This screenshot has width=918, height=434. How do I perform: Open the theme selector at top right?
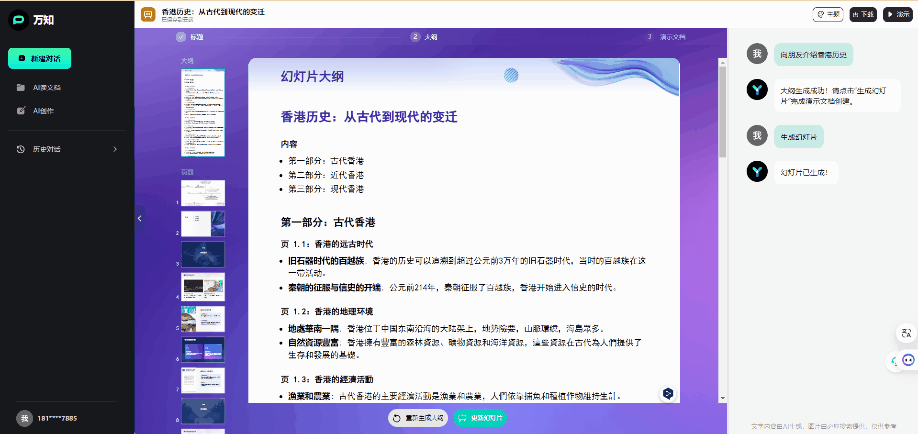point(826,14)
